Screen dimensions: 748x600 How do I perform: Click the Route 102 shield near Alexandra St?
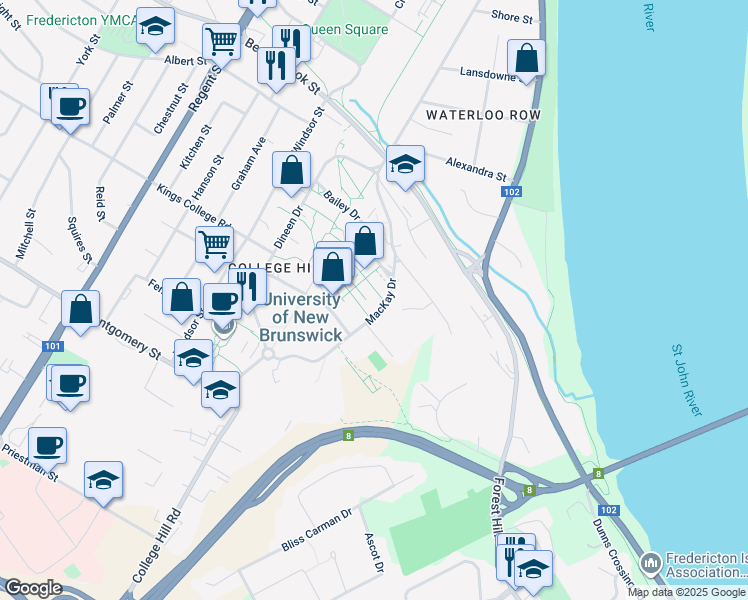click(511, 192)
